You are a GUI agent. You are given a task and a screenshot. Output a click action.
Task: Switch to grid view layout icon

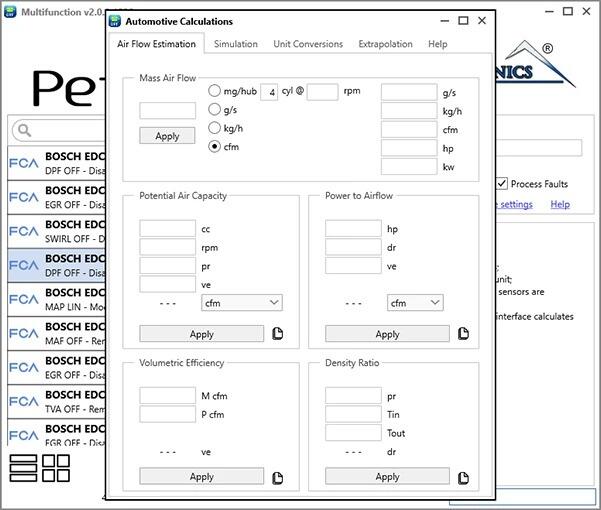(x=56, y=468)
